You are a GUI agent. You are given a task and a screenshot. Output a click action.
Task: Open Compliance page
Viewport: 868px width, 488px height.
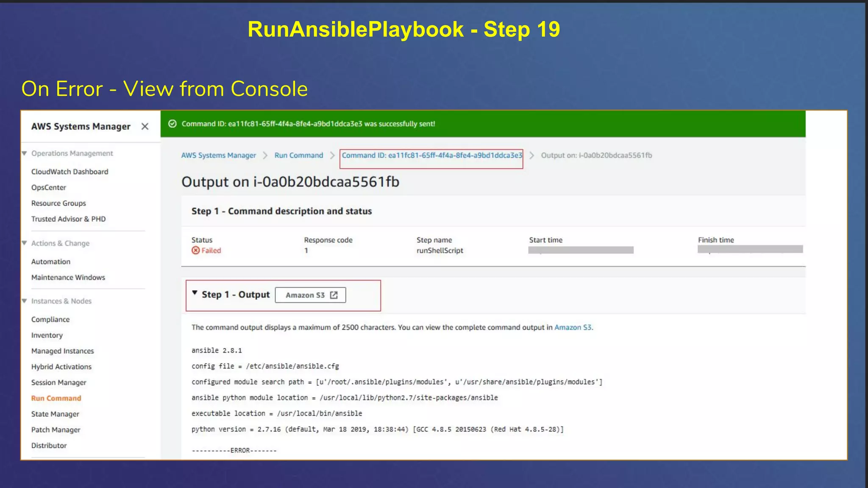point(50,319)
